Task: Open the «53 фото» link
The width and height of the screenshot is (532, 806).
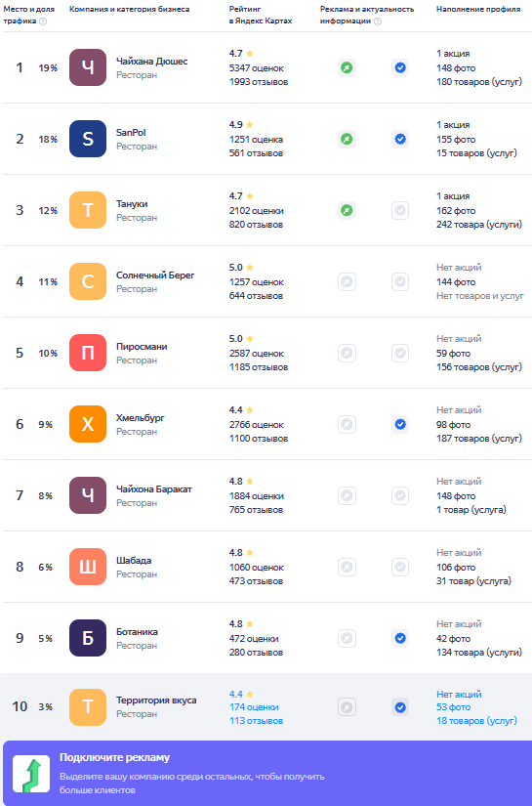Action: (x=454, y=707)
